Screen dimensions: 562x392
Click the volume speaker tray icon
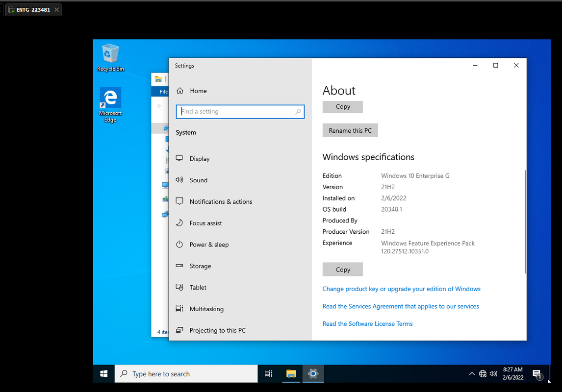[493, 374]
